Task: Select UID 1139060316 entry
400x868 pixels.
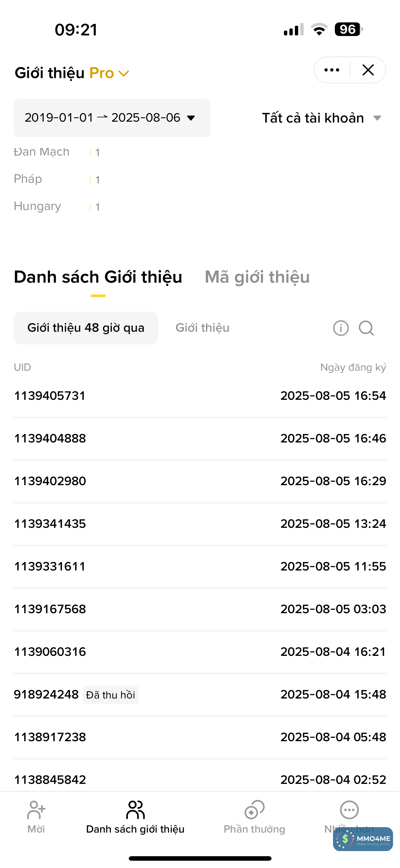Action: pos(50,652)
